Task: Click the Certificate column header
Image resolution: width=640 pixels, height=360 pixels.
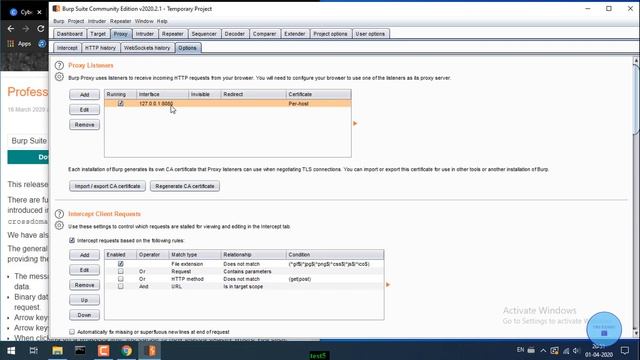Action: click(x=318, y=94)
